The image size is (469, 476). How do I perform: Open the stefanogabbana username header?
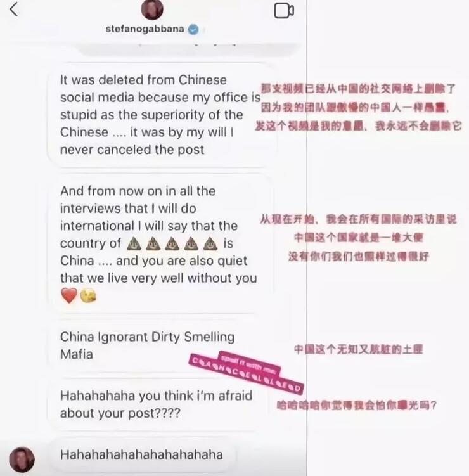coord(145,29)
